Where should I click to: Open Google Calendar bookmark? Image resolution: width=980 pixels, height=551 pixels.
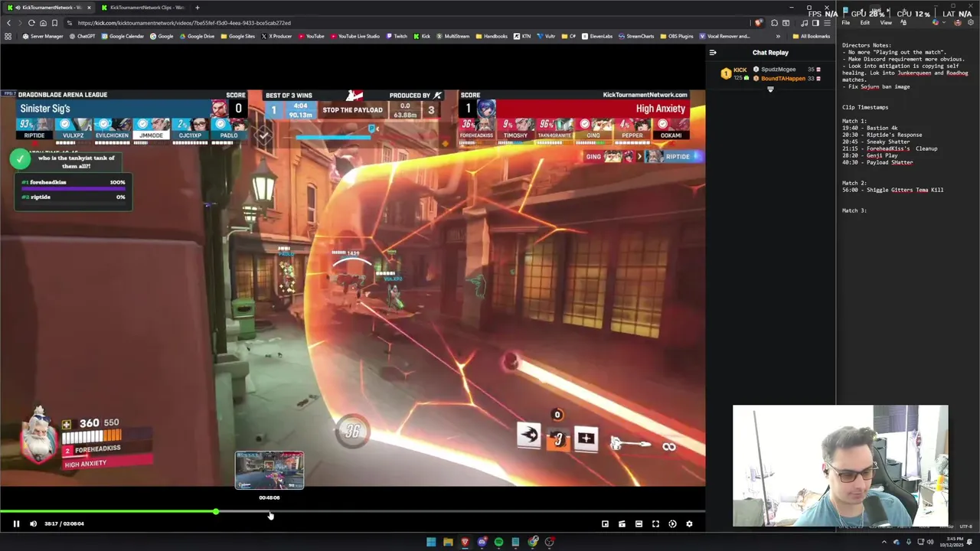point(122,36)
